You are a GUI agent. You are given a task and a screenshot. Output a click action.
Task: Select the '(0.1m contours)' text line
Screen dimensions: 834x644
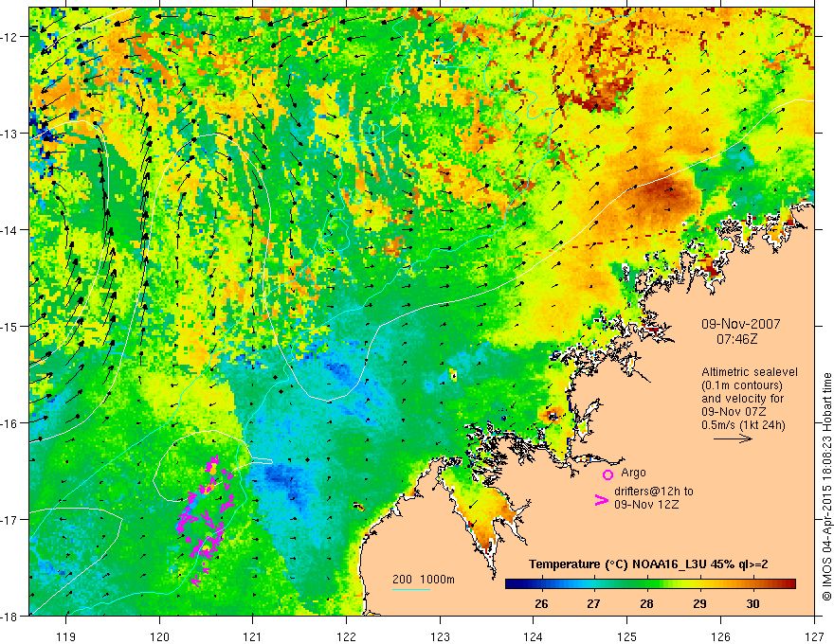point(742,385)
